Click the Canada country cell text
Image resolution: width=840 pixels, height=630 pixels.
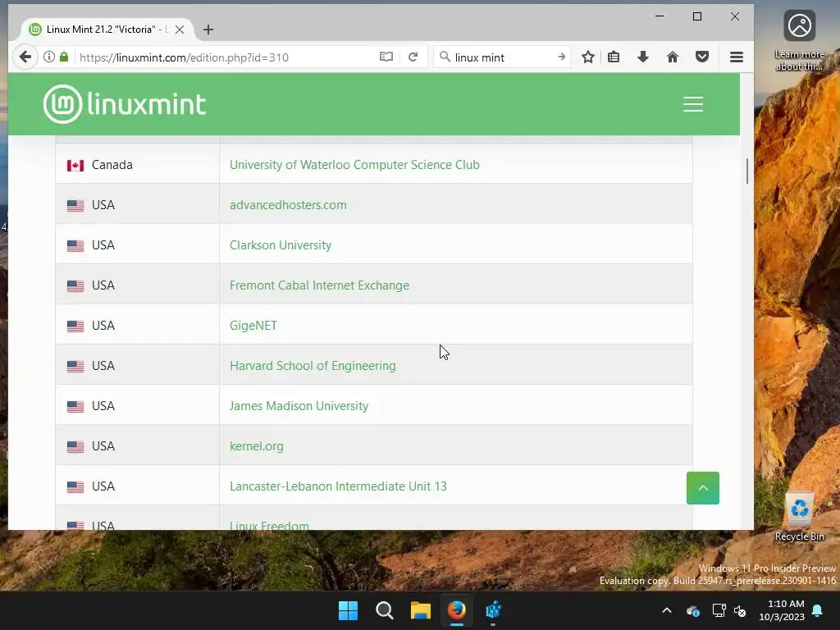point(112,164)
